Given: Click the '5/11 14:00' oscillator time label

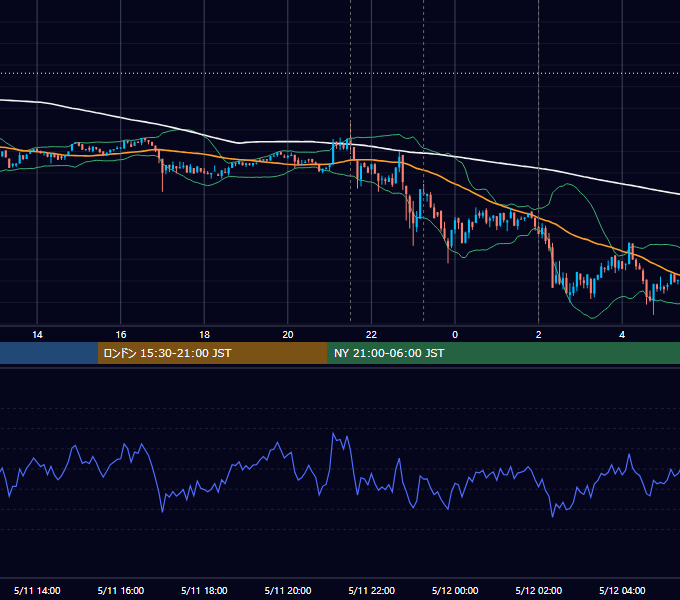Looking at the screenshot, I should (37, 590).
